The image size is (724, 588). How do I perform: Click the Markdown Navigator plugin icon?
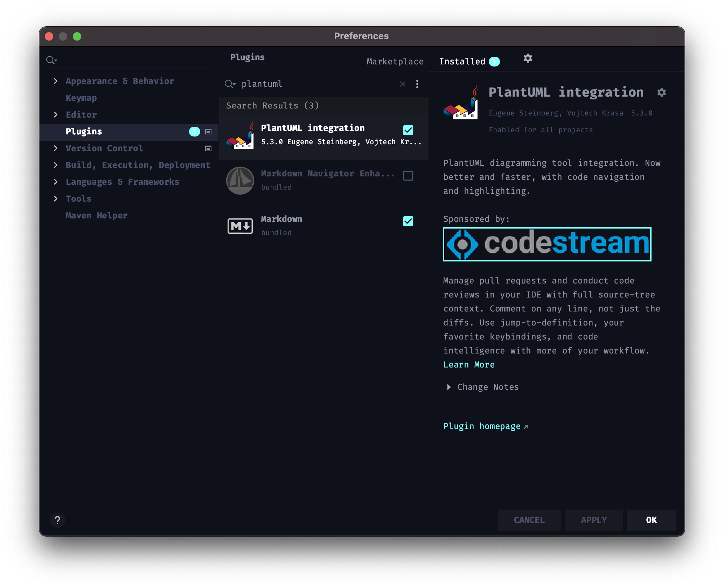(x=240, y=180)
